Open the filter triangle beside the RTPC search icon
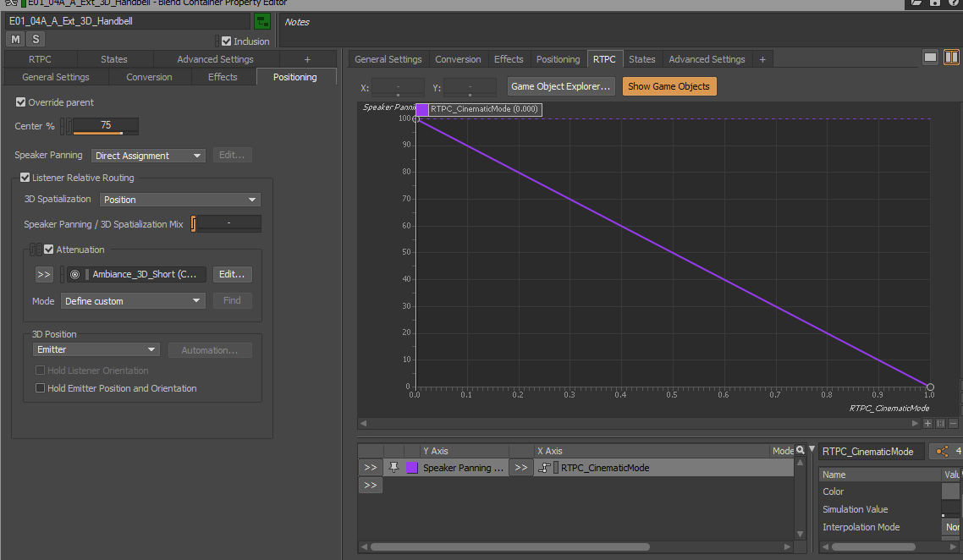 (812, 450)
